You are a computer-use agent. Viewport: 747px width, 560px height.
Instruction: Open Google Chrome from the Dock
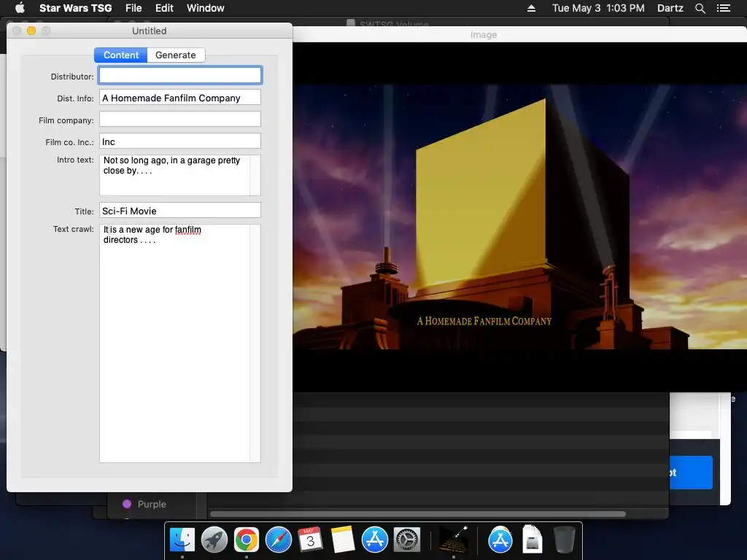click(x=247, y=540)
